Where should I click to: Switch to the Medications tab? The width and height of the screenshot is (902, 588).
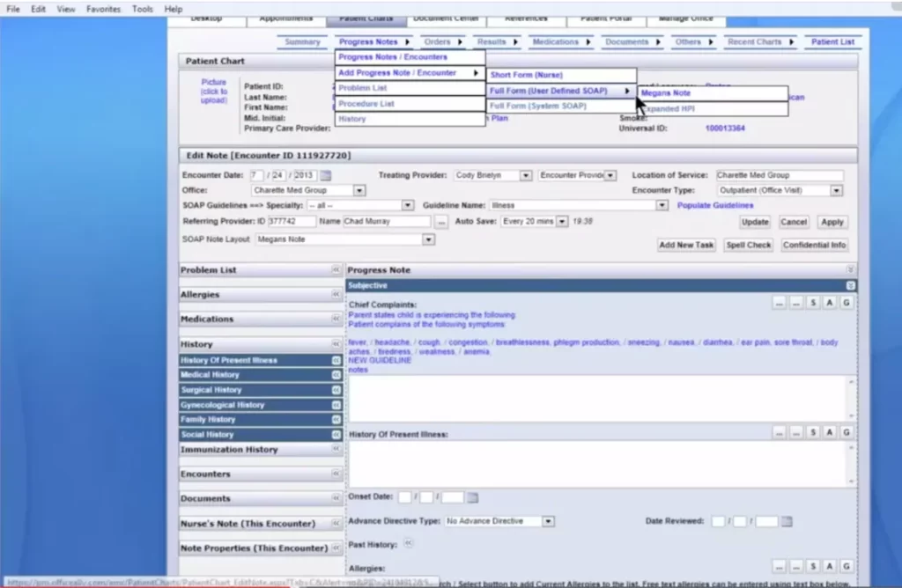click(x=556, y=40)
